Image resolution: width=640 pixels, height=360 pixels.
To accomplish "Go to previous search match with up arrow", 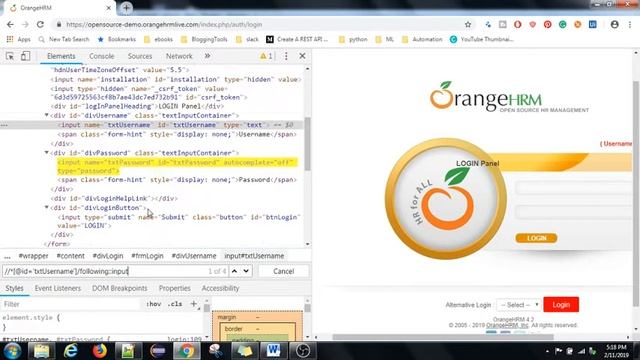I will tap(234, 271).
